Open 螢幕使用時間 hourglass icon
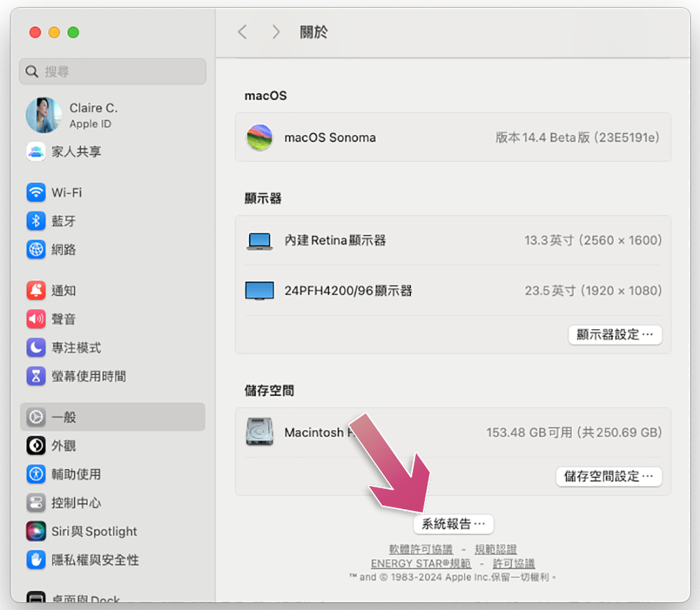Viewport: 700px width, 610px height. [36, 376]
